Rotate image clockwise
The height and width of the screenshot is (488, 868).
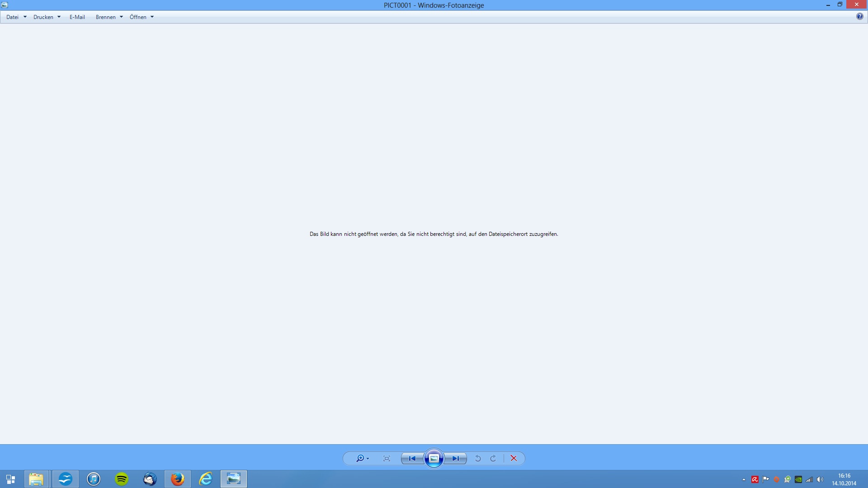tap(493, 458)
